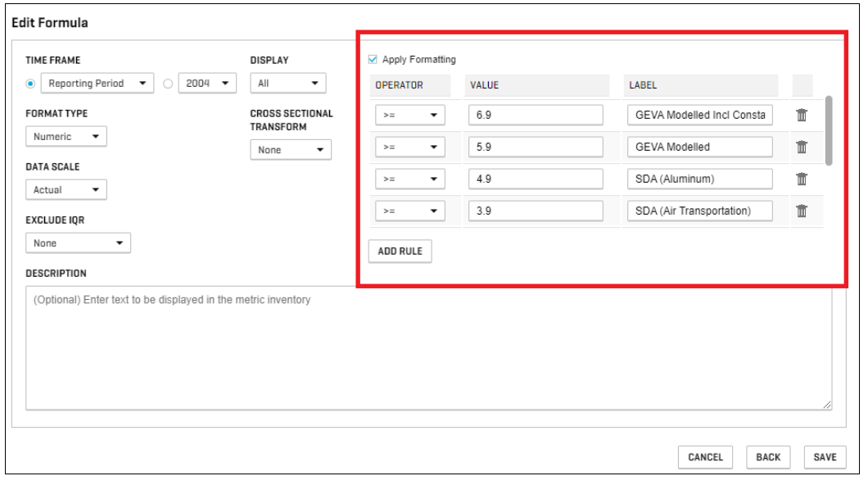Click the value field containing 4.9
This screenshot has width=868, height=485.
pos(536,179)
